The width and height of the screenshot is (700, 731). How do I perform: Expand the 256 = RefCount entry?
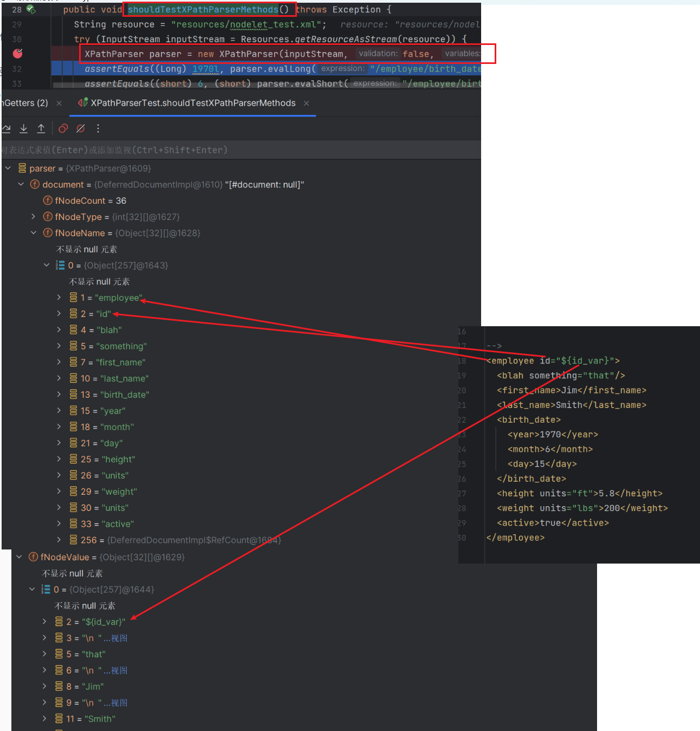[x=59, y=540]
